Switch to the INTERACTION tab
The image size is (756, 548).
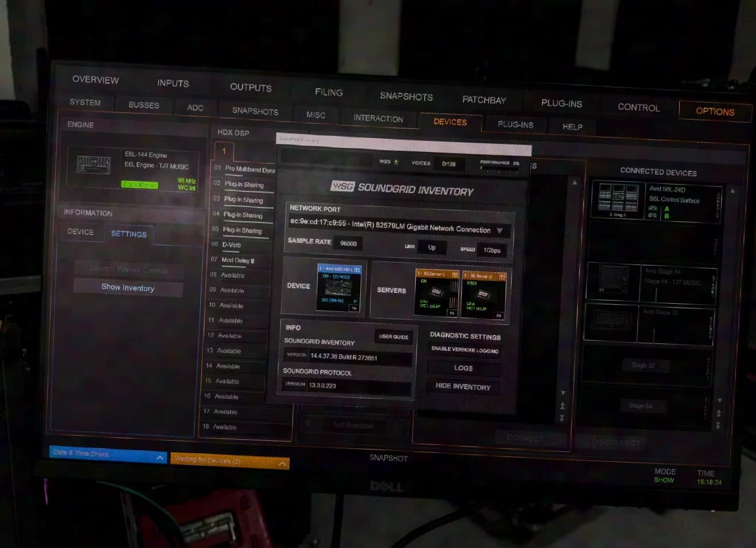pos(378,118)
